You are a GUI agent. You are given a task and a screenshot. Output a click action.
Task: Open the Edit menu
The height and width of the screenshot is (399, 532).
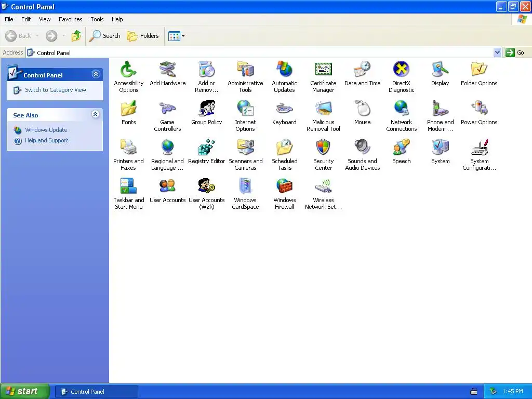(x=26, y=19)
